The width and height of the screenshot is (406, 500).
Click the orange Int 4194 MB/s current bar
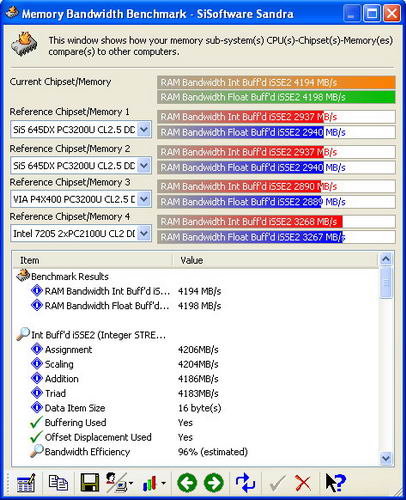click(x=276, y=82)
